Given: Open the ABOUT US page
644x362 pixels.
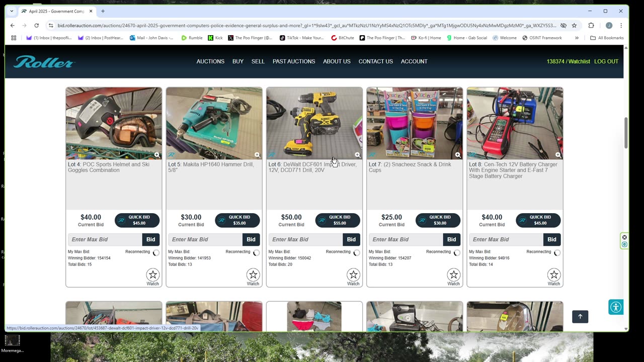Looking at the screenshot, I should point(337,61).
